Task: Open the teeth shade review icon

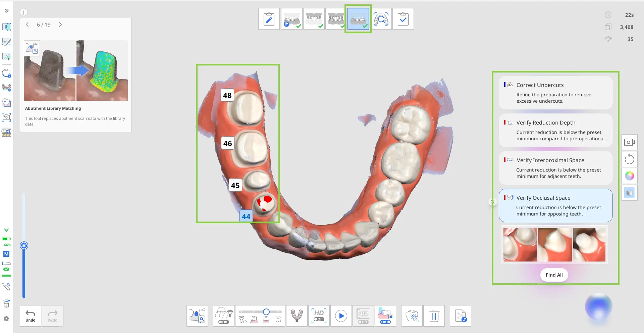Action: (x=6, y=133)
